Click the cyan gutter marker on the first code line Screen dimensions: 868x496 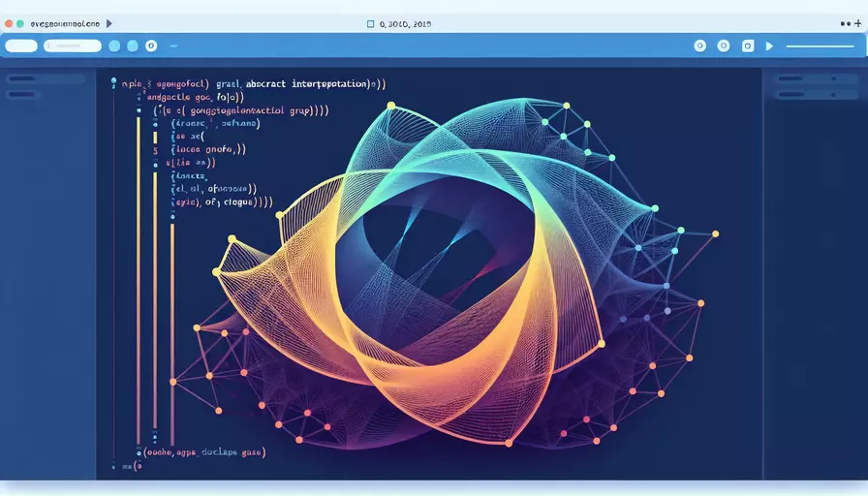[113, 82]
